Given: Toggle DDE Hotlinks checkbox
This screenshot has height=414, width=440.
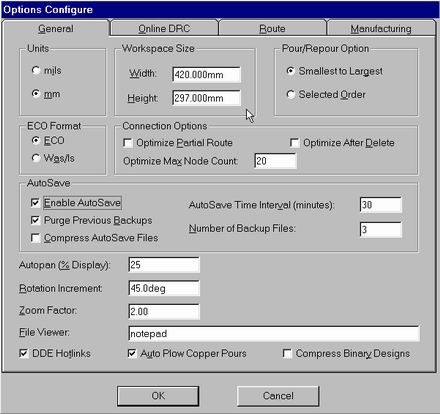Looking at the screenshot, I should (x=24, y=353).
